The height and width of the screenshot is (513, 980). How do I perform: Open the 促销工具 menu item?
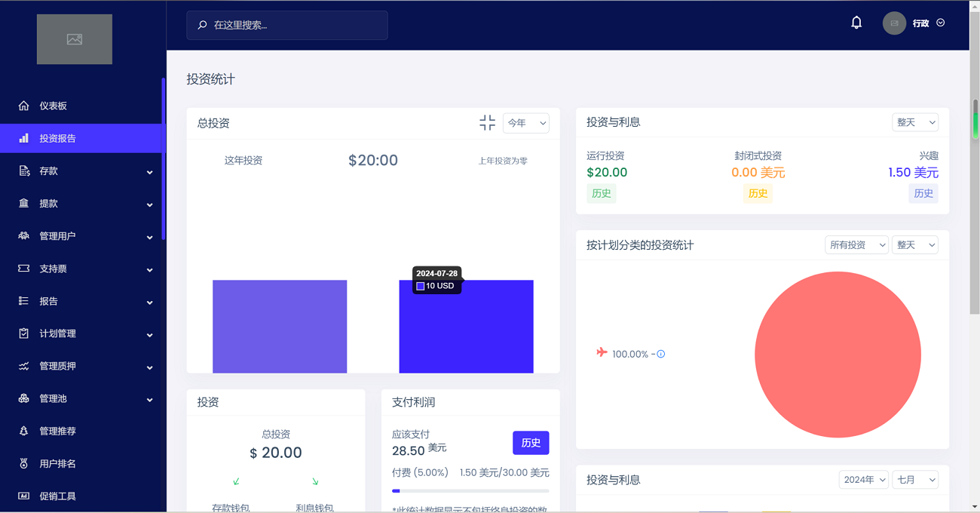click(57, 496)
